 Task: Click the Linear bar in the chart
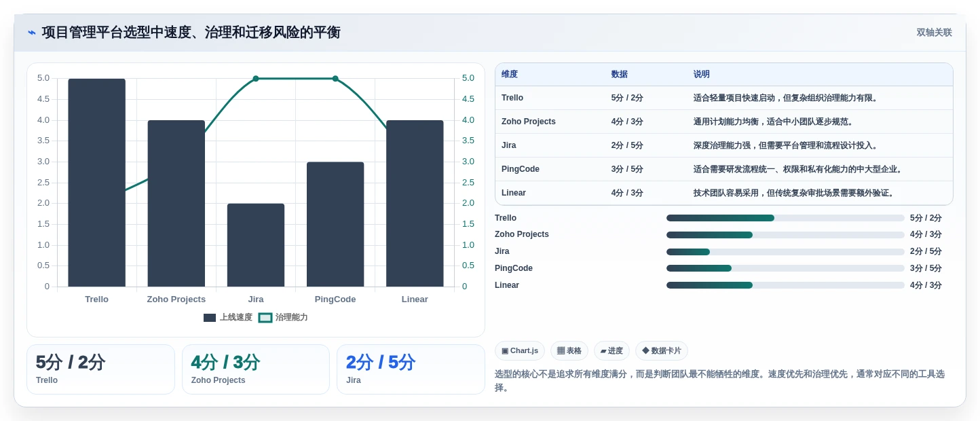click(415, 204)
